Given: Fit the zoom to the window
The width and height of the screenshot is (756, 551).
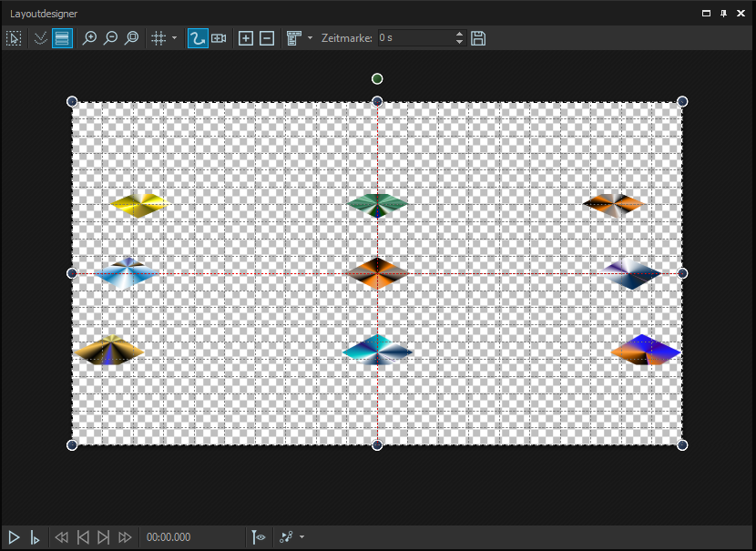Looking at the screenshot, I should pos(132,38).
